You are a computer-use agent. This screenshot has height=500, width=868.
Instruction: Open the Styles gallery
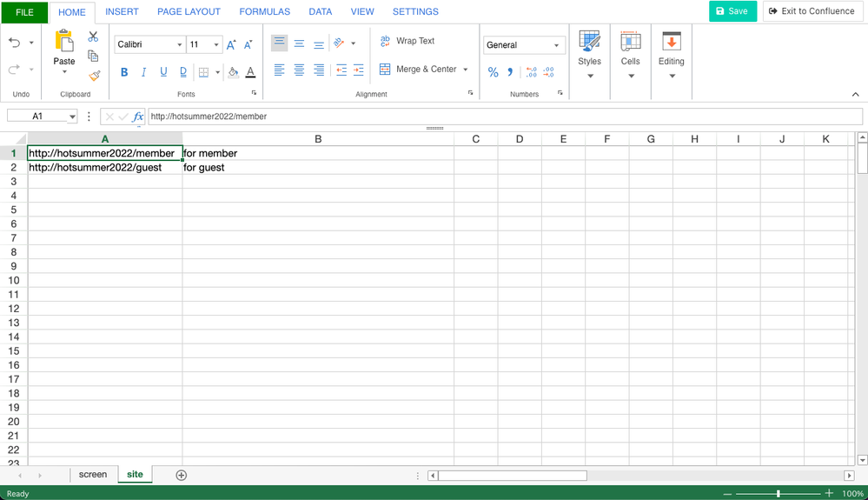(x=590, y=55)
